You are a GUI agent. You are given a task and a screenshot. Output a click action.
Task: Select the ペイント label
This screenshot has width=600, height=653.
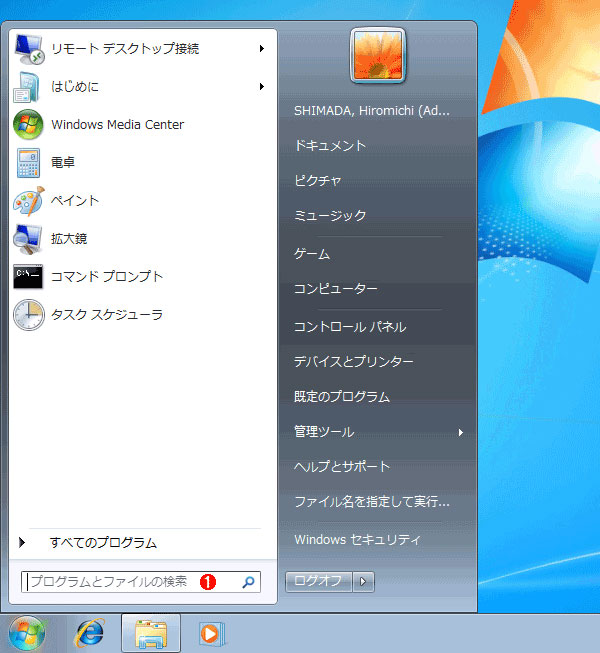tap(75, 201)
